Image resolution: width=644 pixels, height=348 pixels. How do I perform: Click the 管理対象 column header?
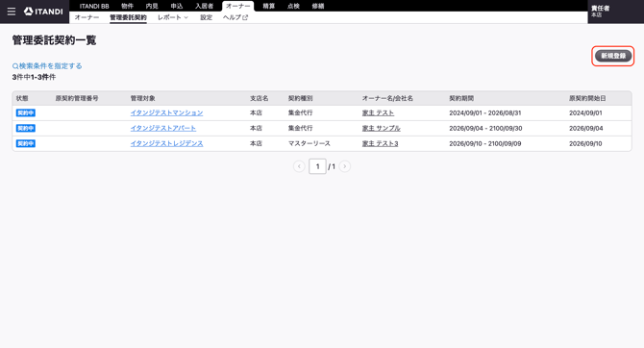click(x=142, y=98)
